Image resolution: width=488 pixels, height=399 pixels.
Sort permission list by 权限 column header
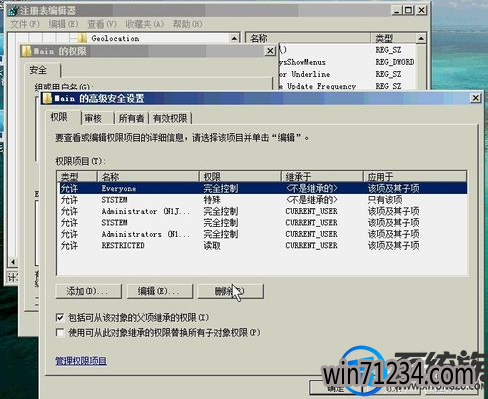coord(240,176)
